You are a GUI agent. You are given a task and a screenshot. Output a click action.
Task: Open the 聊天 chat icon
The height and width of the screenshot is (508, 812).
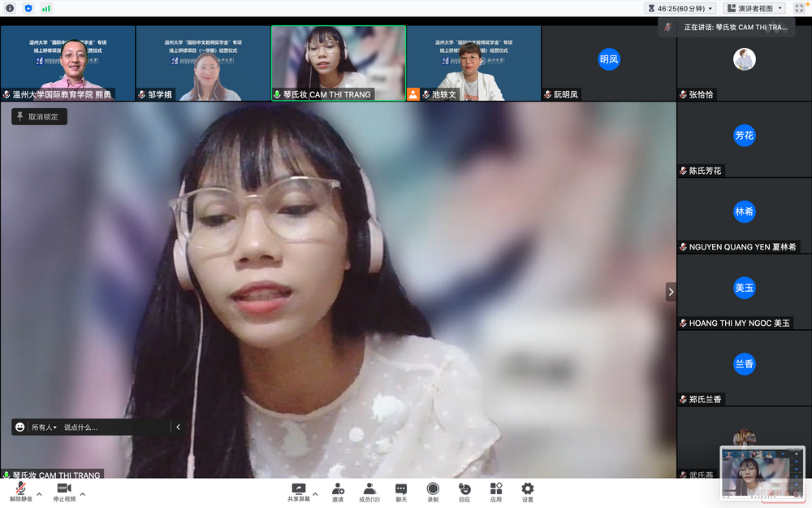[401, 488]
